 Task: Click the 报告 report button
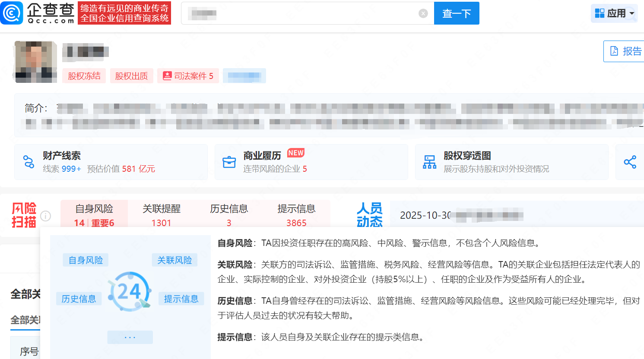[x=625, y=51]
